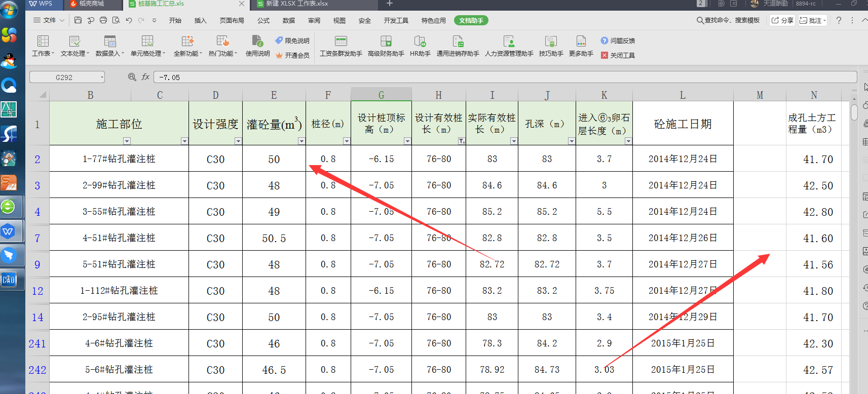The height and width of the screenshot is (394, 868).
Task: Switch to the 插入 ribbon tab
Action: [201, 20]
